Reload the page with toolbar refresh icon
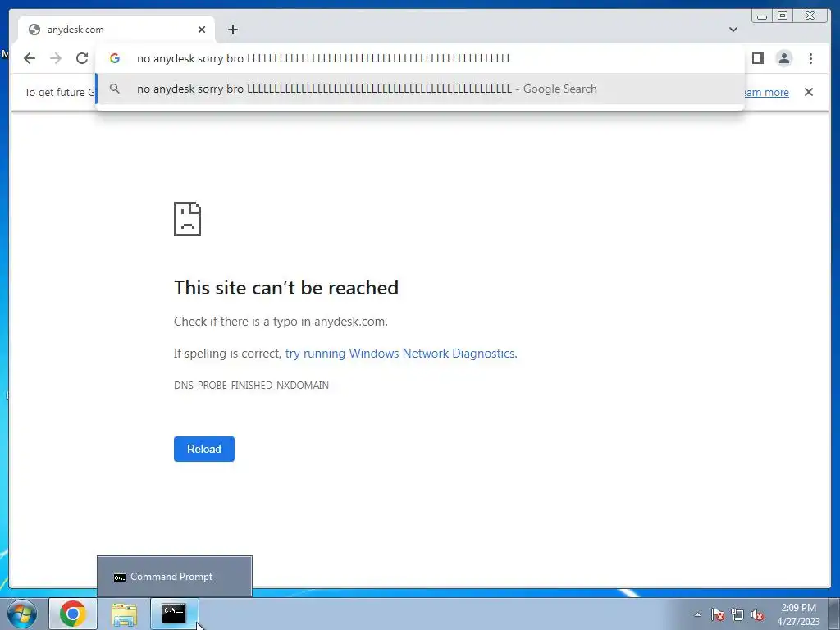 click(82, 58)
